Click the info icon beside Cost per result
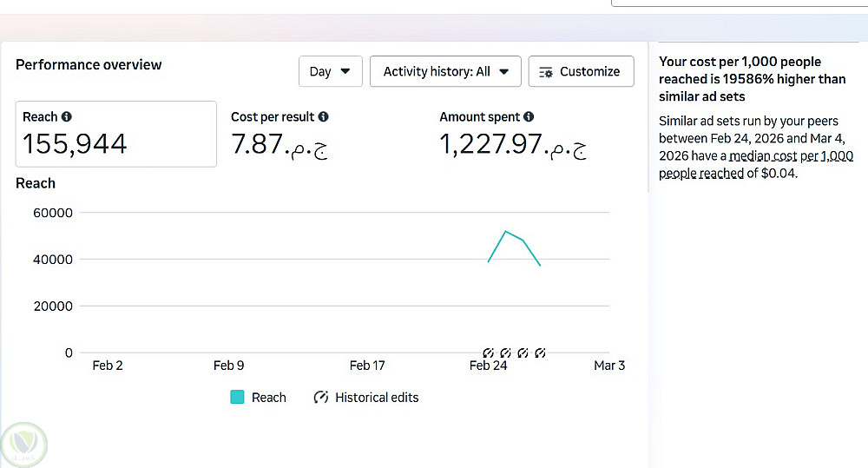The width and height of the screenshot is (868, 468). point(324,116)
